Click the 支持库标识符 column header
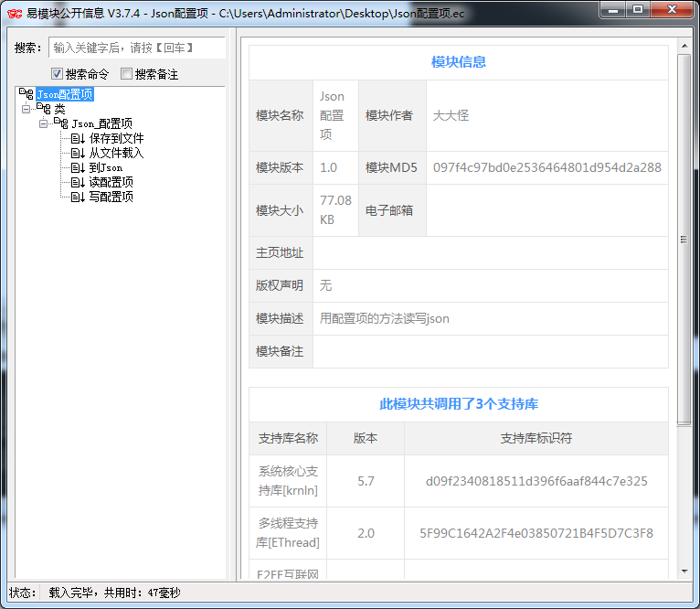700x609 pixels. coord(536,438)
